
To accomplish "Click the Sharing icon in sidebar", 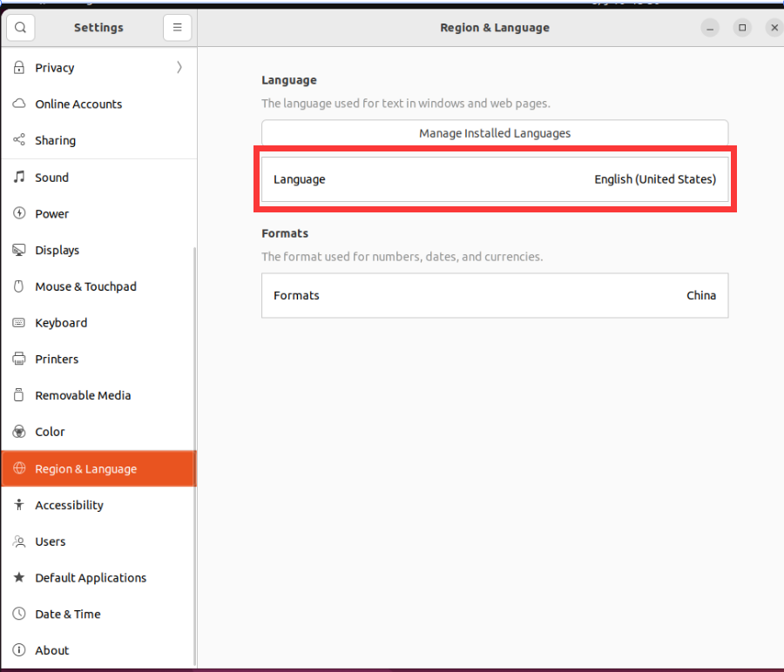I will click(x=19, y=141).
